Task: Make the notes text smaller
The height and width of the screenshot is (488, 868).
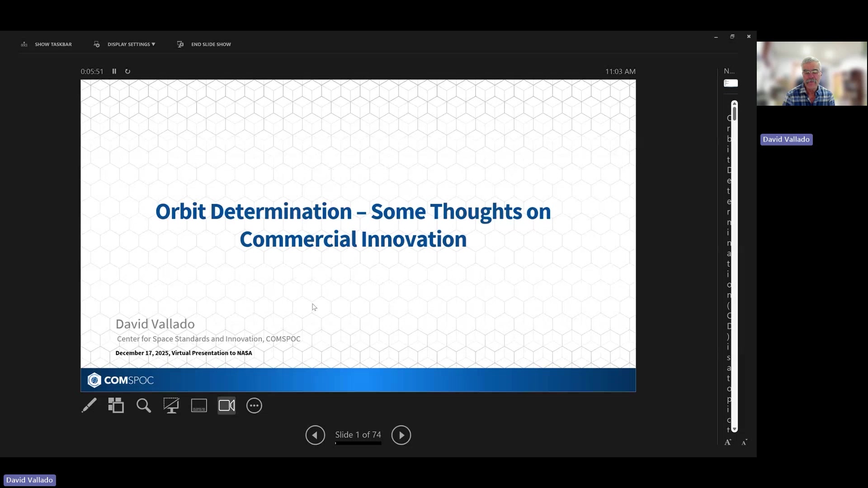Action: click(744, 442)
